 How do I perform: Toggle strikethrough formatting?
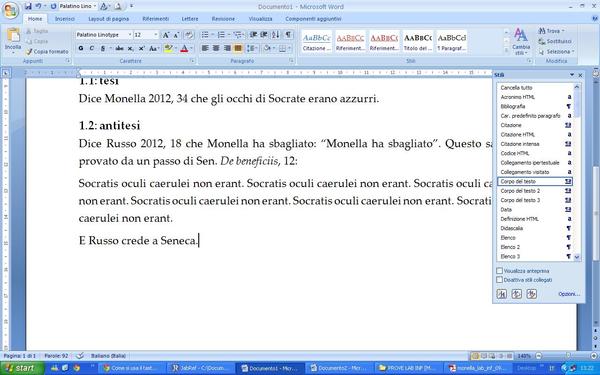click(x=119, y=48)
